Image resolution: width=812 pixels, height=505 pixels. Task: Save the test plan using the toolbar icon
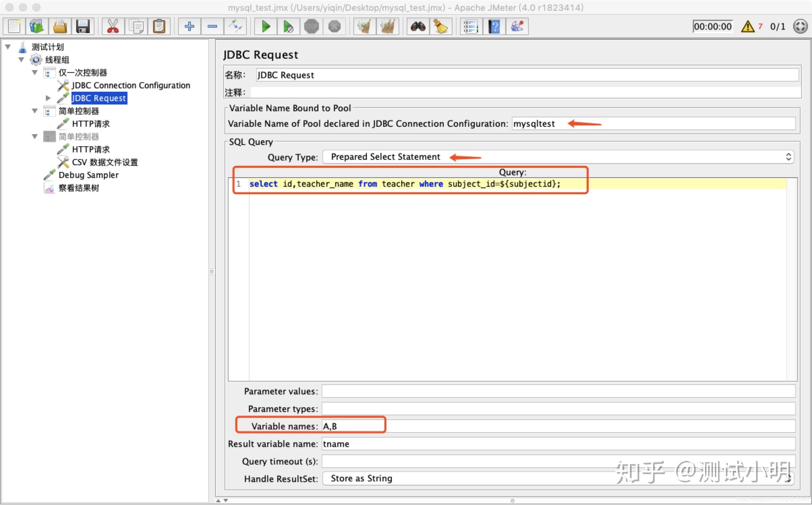pyautogui.click(x=83, y=26)
